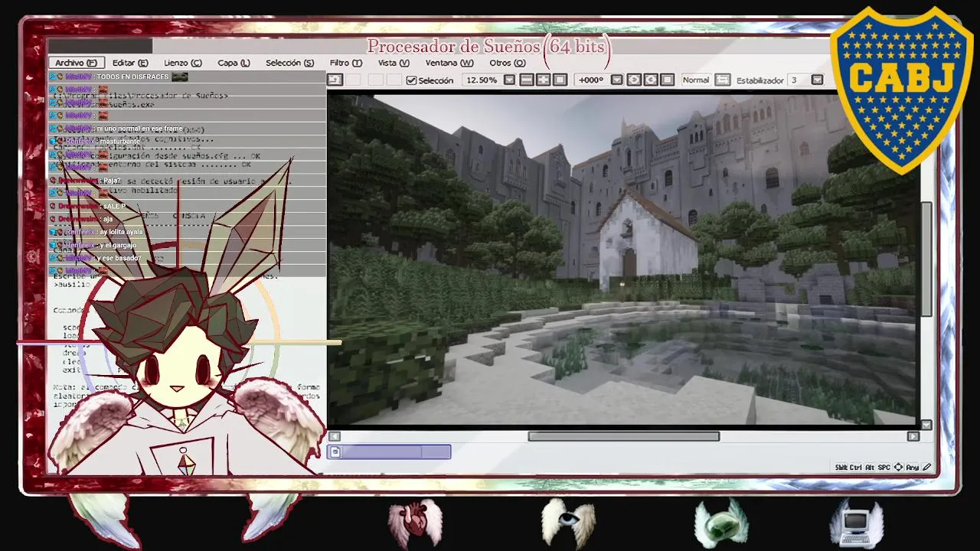Click the 'TODOS EN DISFRACES' chat message
The width and height of the screenshot is (980, 551).
tap(132, 77)
